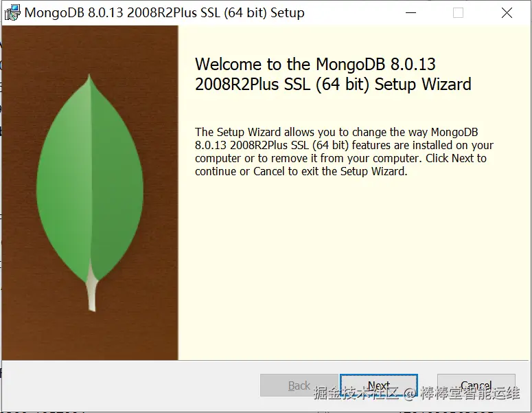Proceed with the Next button
Screen dimensions: 532x413
pos(379,385)
